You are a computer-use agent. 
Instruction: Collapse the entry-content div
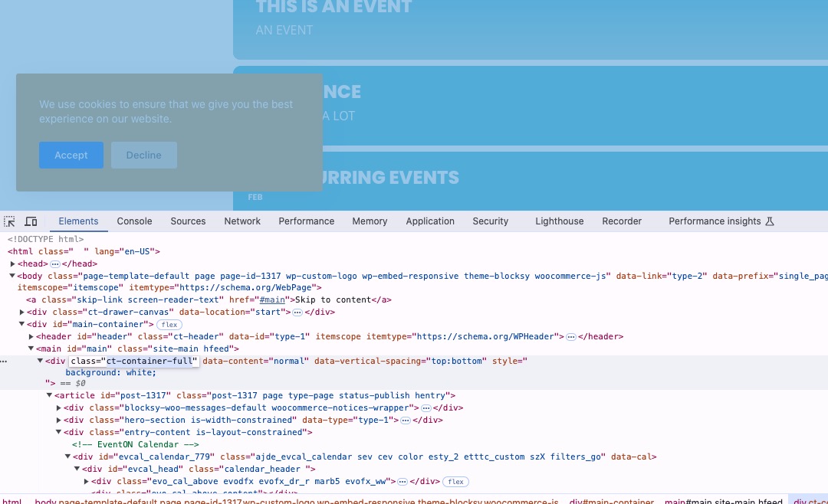click(x=58, y=432)
